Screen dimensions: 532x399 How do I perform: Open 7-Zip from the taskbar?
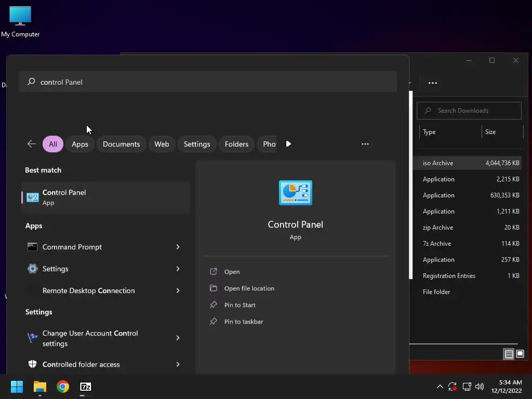(x=86, y=387)
